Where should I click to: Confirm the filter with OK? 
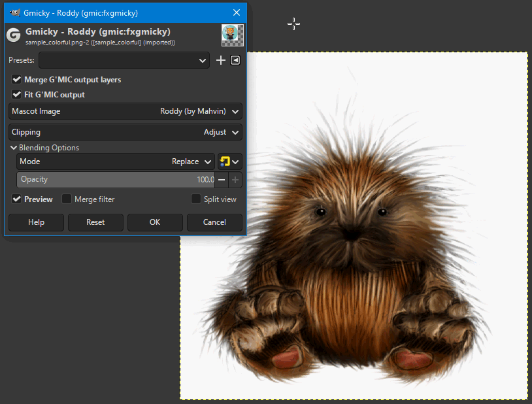point(155,222)
